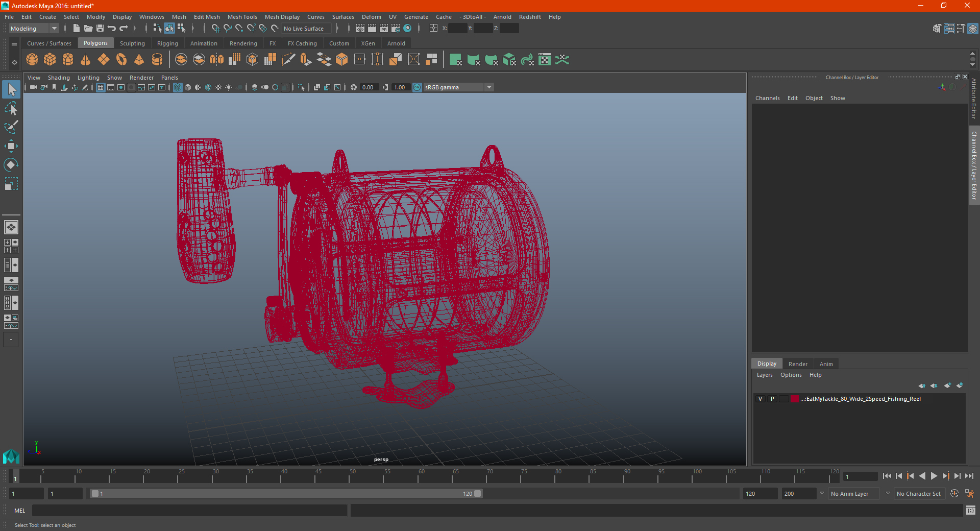
Task: Click the playback end time field 120
Action: click(759, 494)
